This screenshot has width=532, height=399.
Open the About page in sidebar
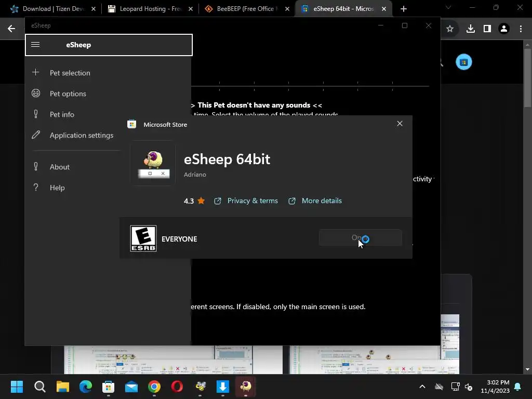point(59,167)
